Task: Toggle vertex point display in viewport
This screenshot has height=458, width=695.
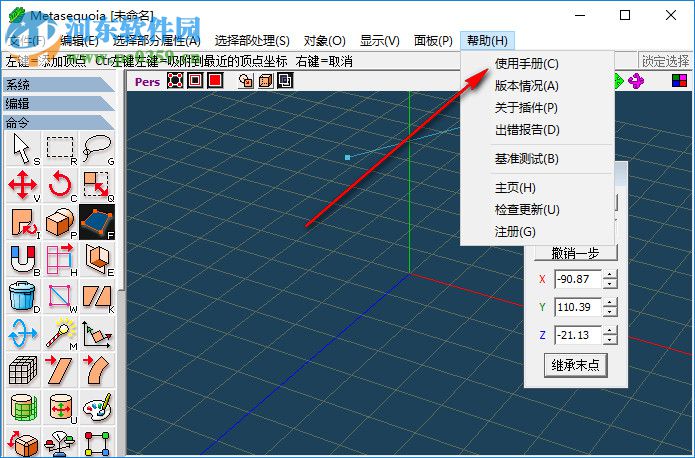Action: (175, 80)
